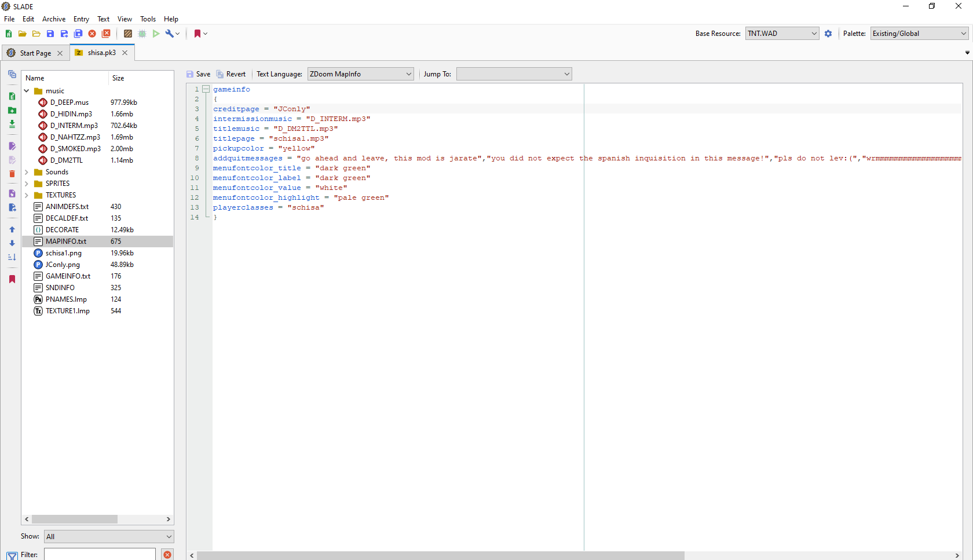The image size is (973, 560).
Task: Close the Start Page tab
Action: [60, 53]
